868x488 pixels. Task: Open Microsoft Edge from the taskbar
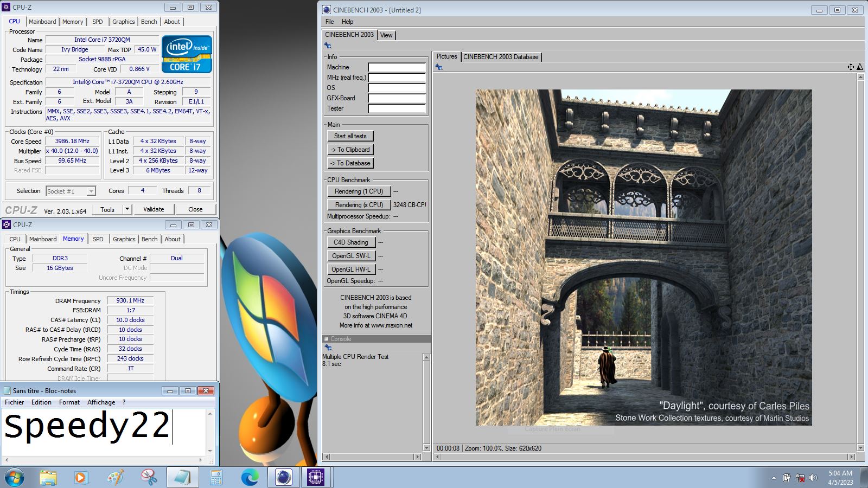click(x=250, y=477)
